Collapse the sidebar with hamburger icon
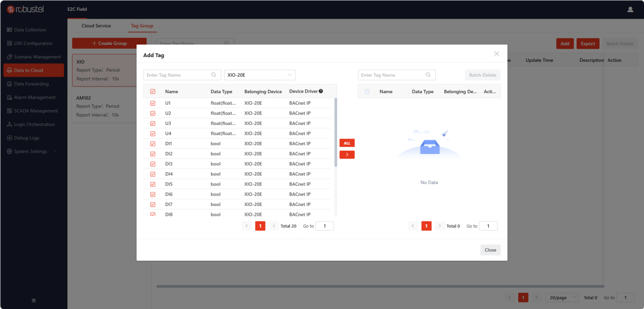The height and width of the screenshot is (309, 644). [x=34, y=300]
